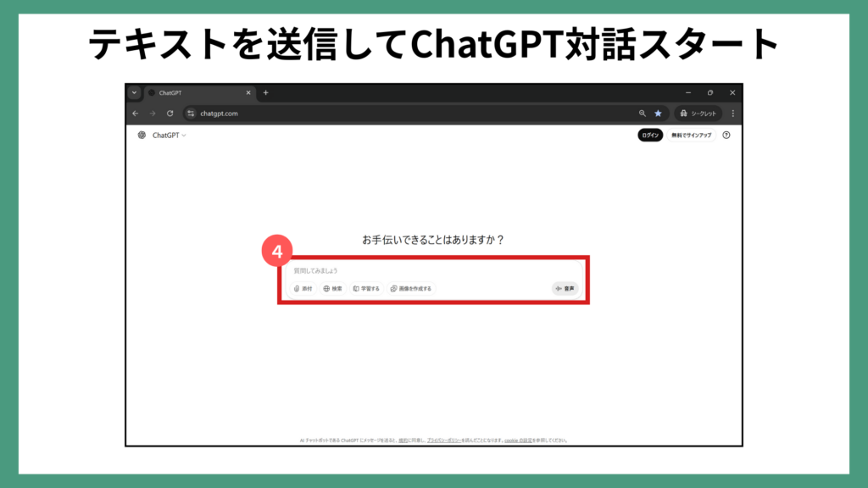Open a new browser tab
Screen dimensions: 868x488
pyautogui.click(x=265, y=92)
